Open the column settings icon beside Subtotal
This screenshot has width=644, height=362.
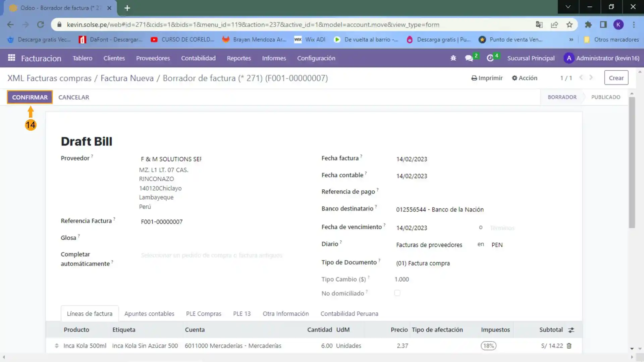point(571,330)
